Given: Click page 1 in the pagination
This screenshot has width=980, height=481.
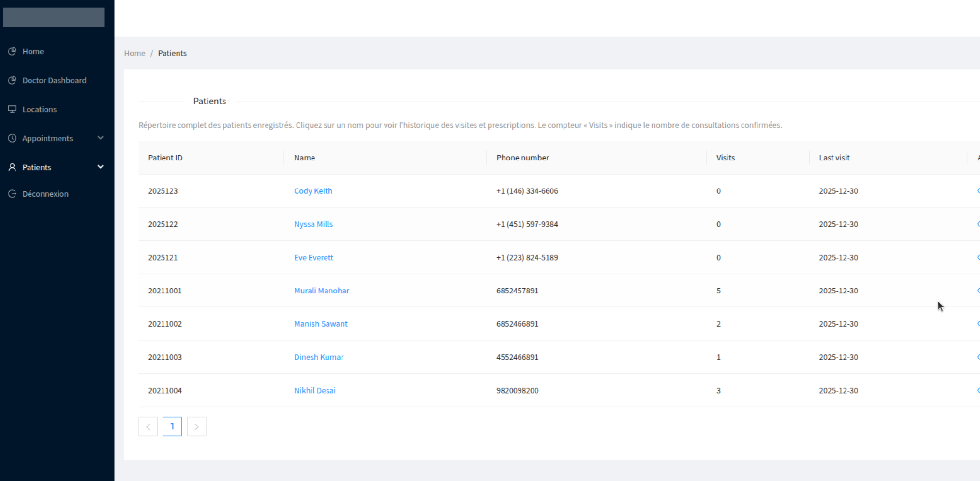Looking at the screenshot, I should pos(172,426).
